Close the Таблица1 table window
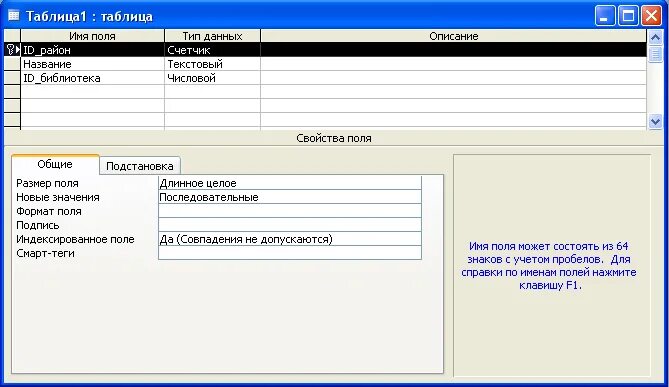 [x=652, y=16]
